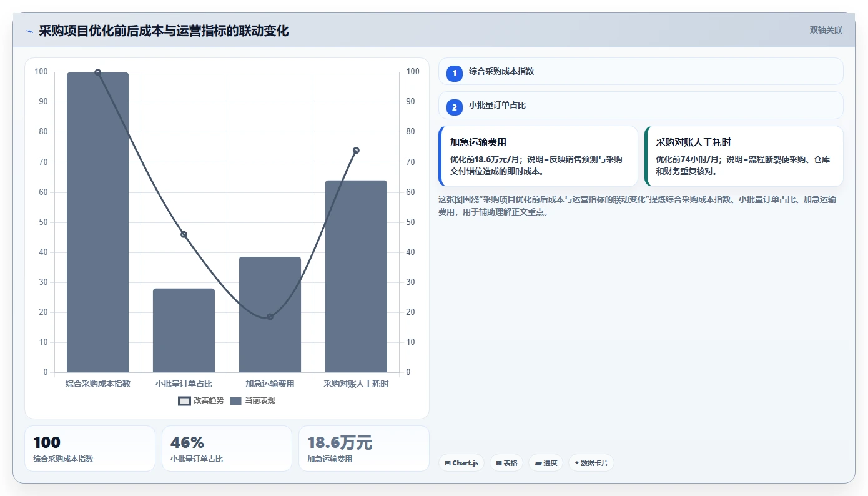Viewport: 868px width, 496px height.
Task: Click the 优化前18.6万元/月 description text
Action: (x=536, y=165)
